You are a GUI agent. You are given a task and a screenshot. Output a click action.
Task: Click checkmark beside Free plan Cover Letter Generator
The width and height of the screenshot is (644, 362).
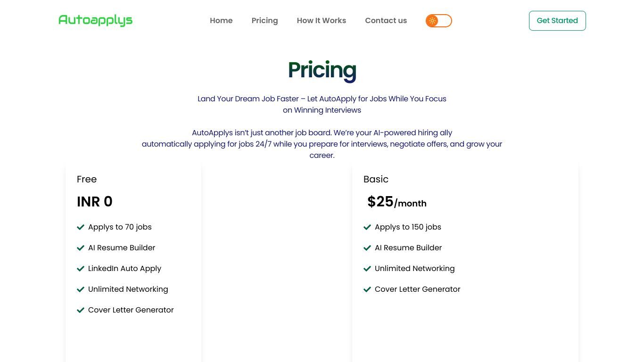click(81, 310)
